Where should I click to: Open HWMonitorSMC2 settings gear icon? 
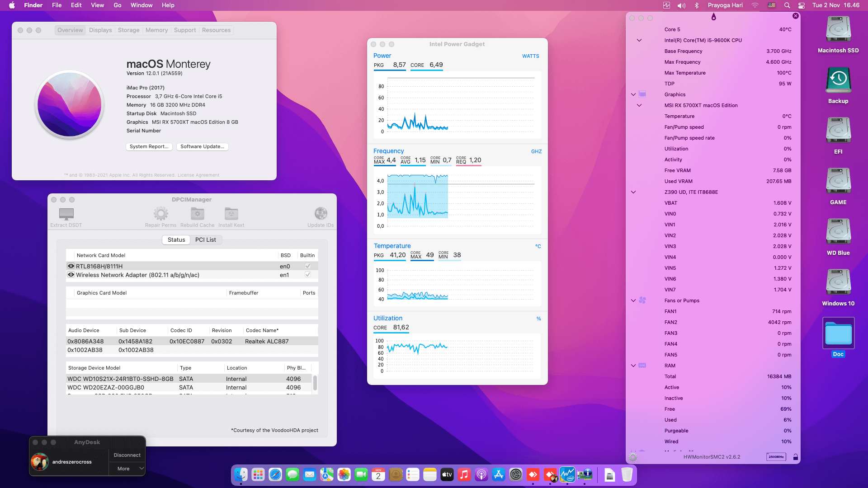point(633,457)
